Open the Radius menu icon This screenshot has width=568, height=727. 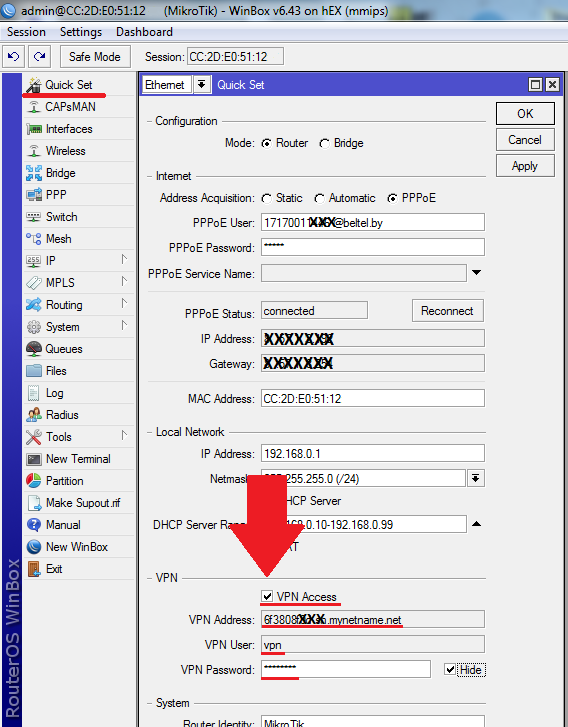(34, 415)
